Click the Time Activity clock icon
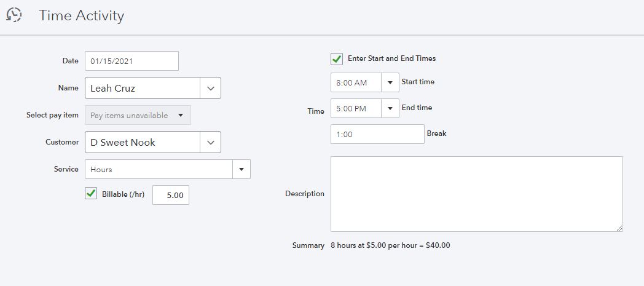This screenshot has width=644, height=286. [14, 15]
